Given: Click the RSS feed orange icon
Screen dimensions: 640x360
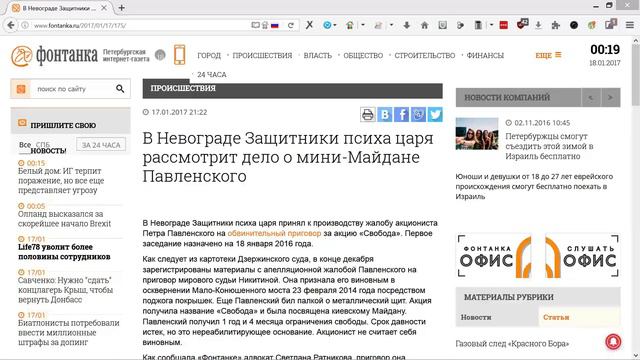Looking at the screenshot, I should tap(21, 89).
